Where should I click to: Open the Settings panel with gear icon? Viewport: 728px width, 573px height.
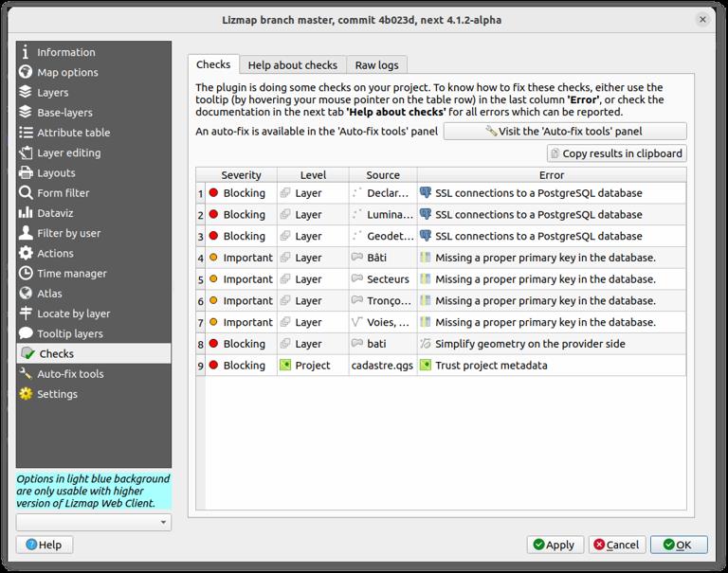[x=57, y=394]
